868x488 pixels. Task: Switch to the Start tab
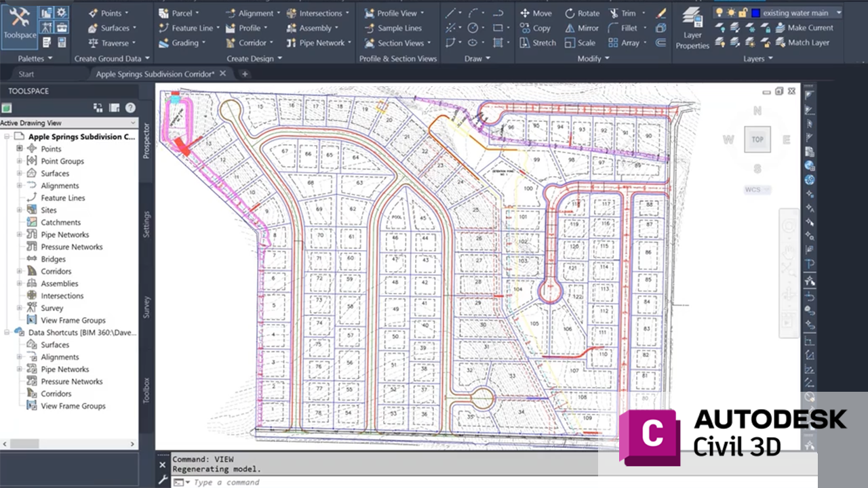coord(26,74)
